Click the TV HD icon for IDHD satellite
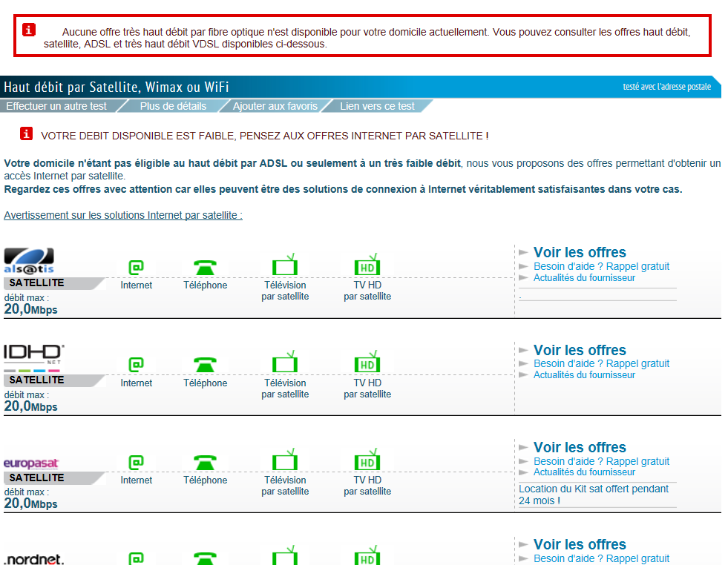Image resolution: width=728 pixels, height=565 pixels. [x=367, y=363]
